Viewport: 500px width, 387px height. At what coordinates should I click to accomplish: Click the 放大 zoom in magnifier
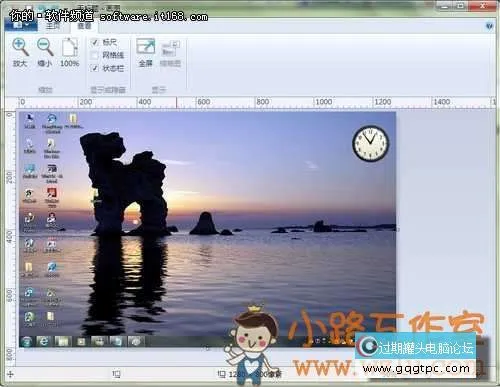tap(20, 53)
